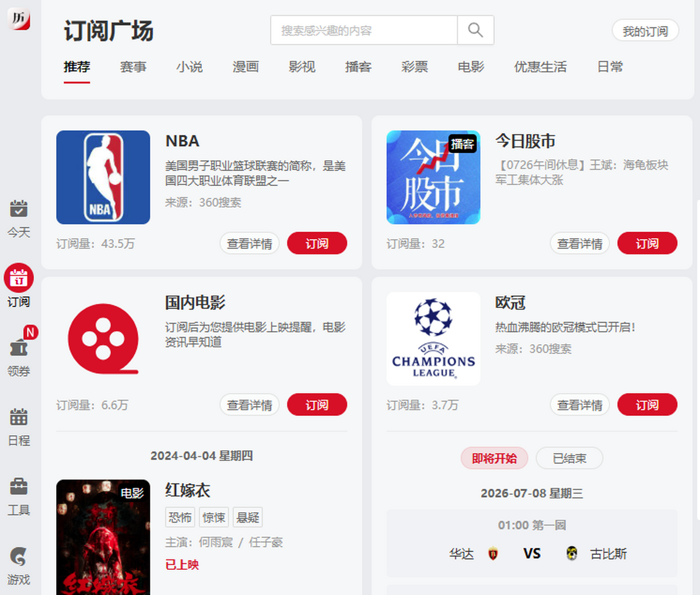The height and width of the screenshot is (595, 700).
Task: Subscribe to 今日股市 podcast
Action: click(647, 243)
